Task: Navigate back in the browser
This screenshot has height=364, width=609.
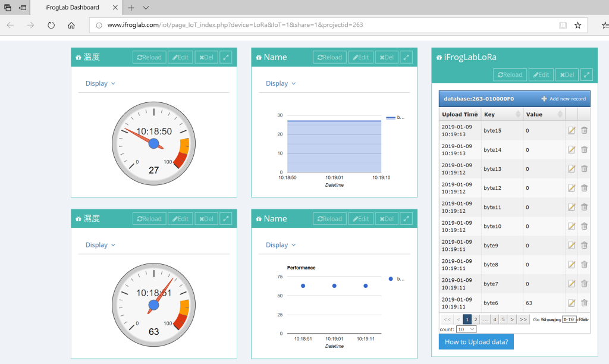Action: 11,25
